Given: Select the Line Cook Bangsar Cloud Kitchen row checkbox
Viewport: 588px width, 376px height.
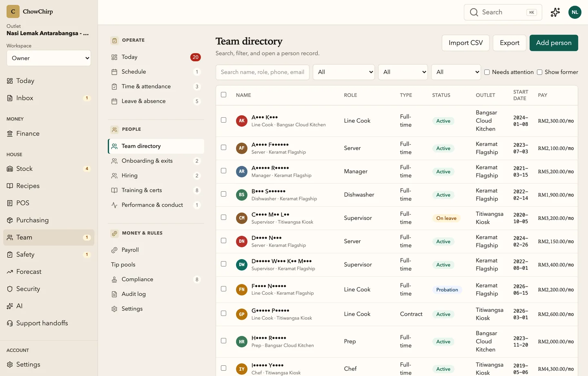Looking at the screenshot, I should (x=223, y=120).
